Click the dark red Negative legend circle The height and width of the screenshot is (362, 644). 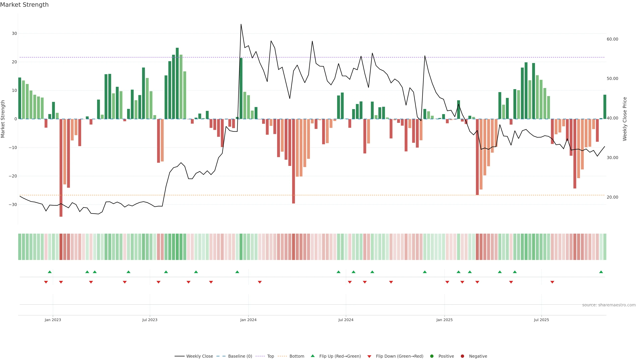462,356
